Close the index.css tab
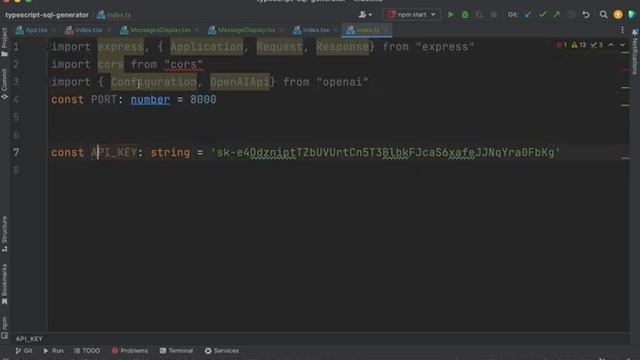 (109, 30)
